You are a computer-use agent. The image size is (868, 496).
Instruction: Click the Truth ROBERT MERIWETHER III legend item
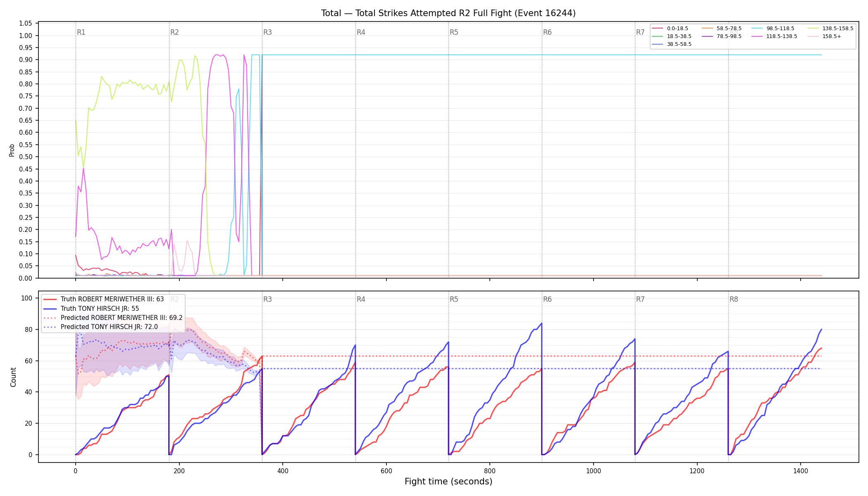(x=103, y=299)
